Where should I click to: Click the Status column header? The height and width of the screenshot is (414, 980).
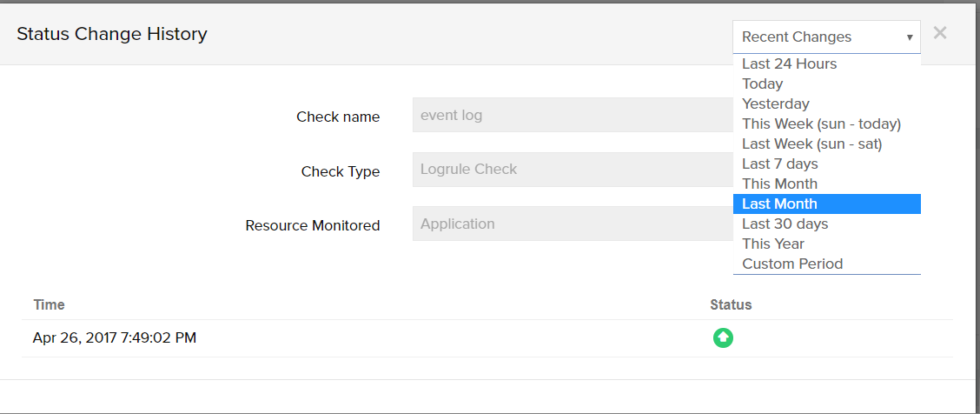(730, 304)
